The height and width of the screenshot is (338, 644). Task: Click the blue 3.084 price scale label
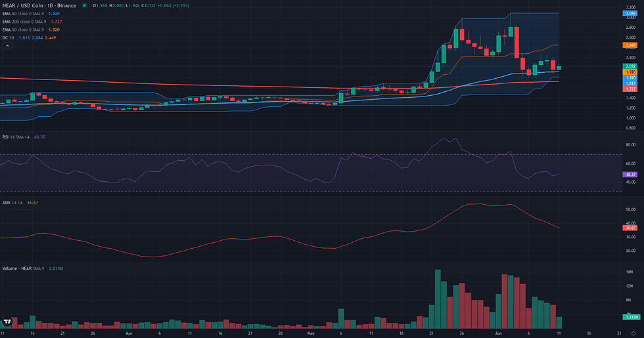coord(630,13)
